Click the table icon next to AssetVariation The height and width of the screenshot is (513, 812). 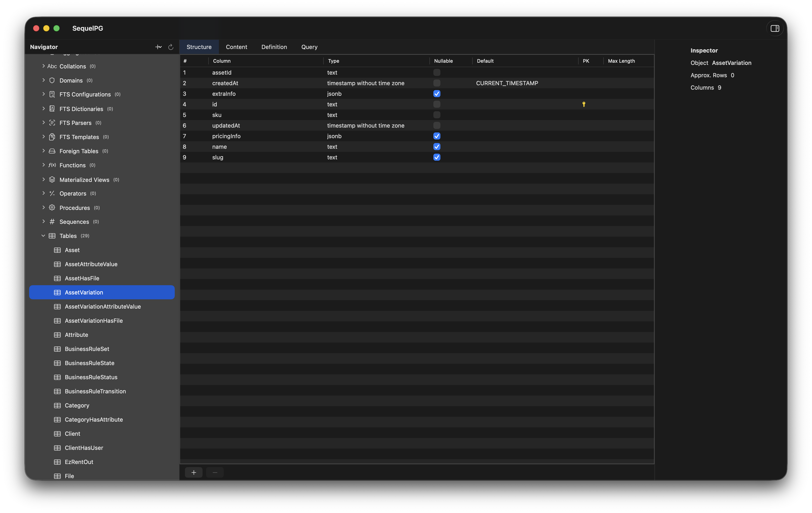[57, 292]
